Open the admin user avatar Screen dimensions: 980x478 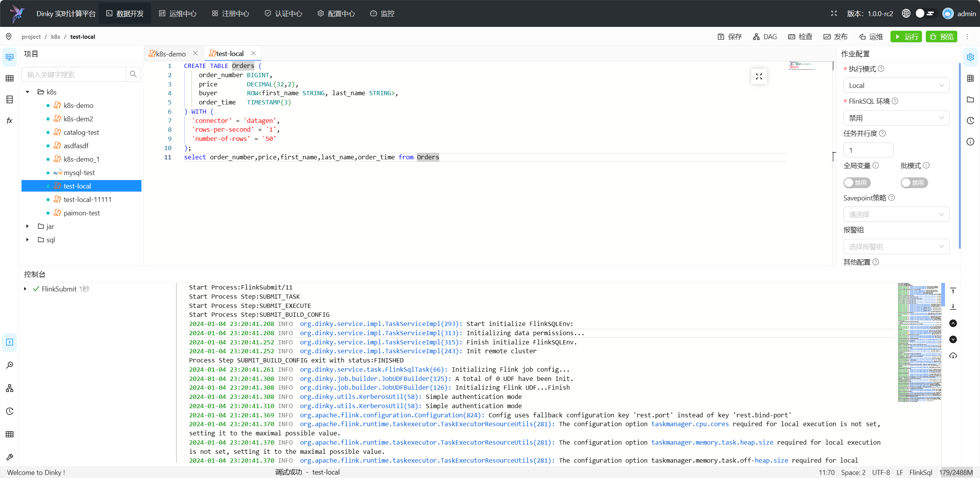click(x=948, y=13)
